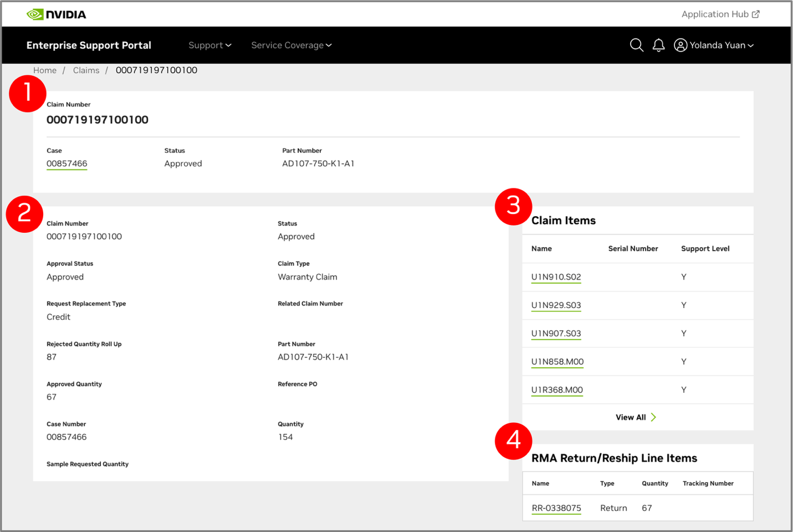Open the search magnifier icon
The image size is (793, 532).
click(637, 45)
